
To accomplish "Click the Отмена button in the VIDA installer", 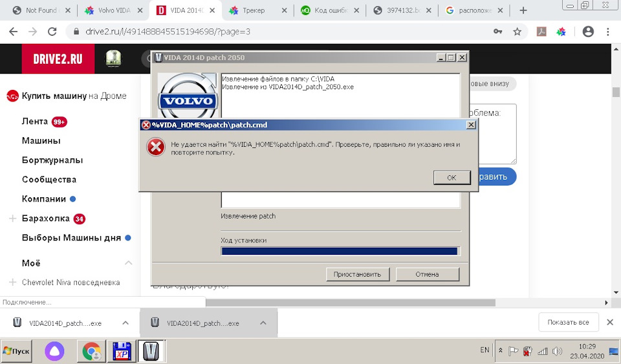I will pos(428,274).
